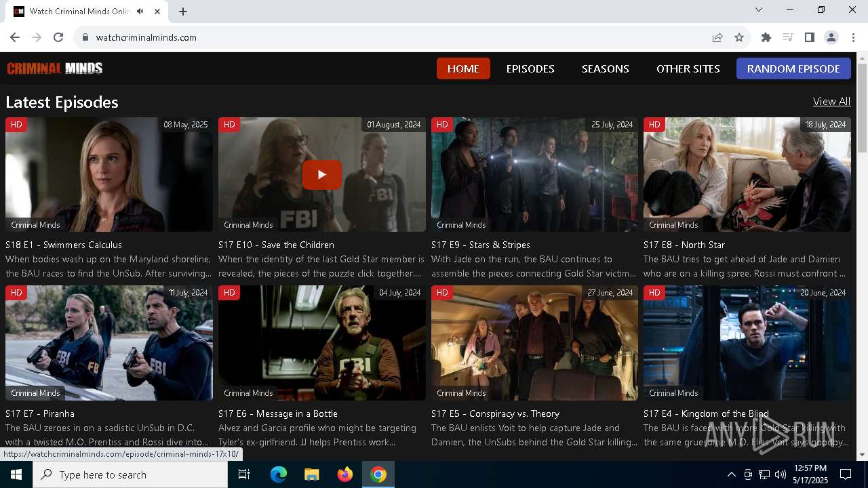Launch Firefox from the taskbar
This screenshot has height=488, width=868.
coord(345,474)
